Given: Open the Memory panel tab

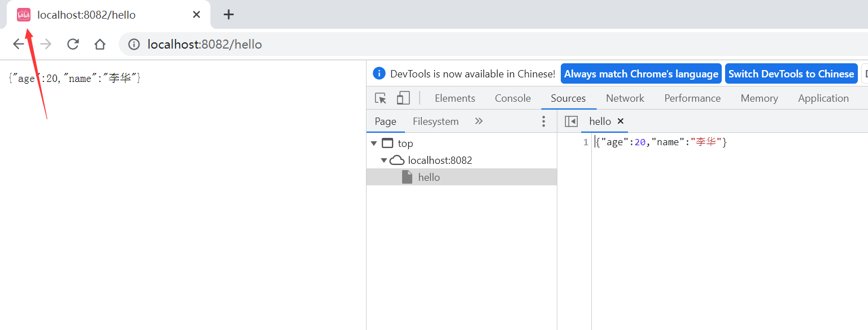Looking at the screenshot, I should [x=759, y=98].
